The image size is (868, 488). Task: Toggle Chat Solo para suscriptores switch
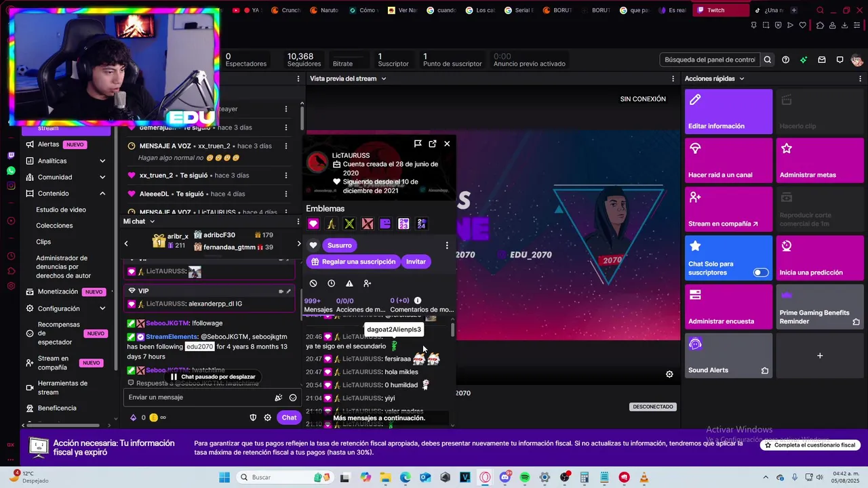point(761,272)
